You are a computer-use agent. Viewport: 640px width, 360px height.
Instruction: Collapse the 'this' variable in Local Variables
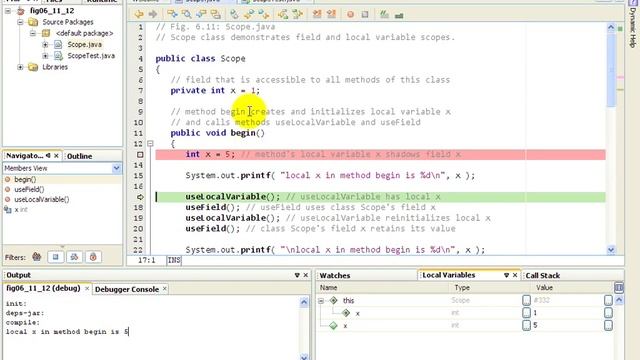[321, 301]
